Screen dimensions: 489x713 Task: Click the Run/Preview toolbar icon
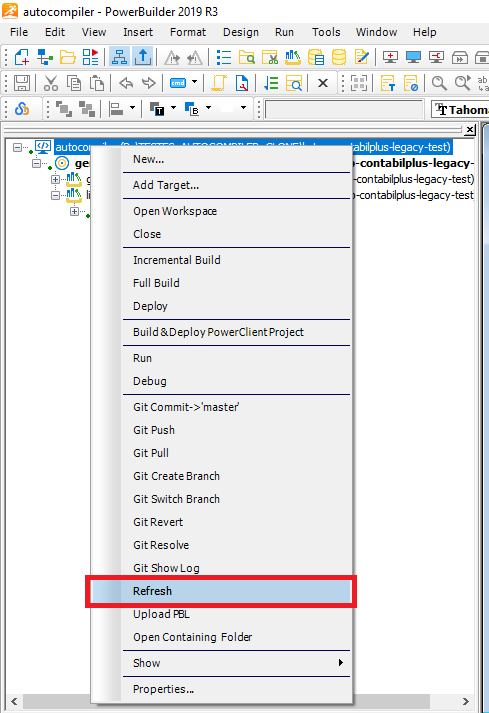(91, 57)
